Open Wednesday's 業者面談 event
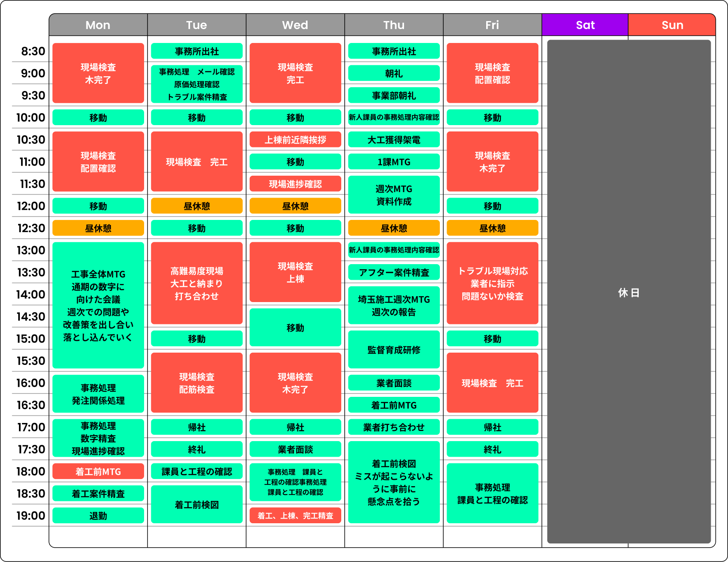The height and width of the screenshot is (562, 728). [x=295, y=449]
